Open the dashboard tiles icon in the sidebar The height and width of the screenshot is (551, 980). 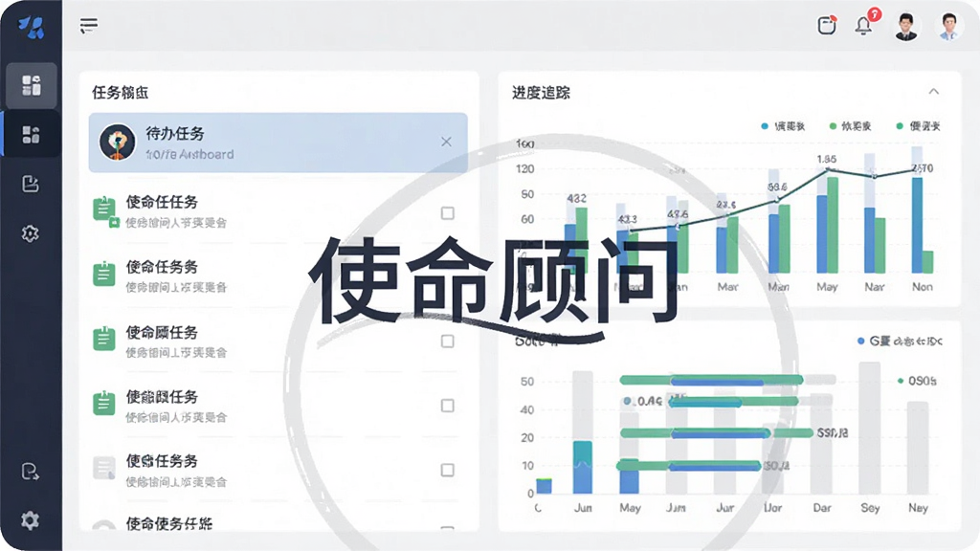point(32,85)
